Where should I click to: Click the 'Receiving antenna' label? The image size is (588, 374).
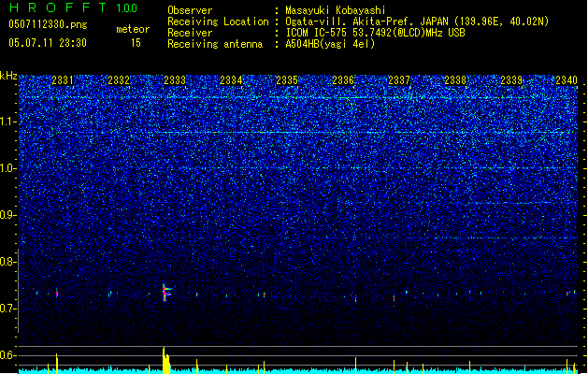click(215, 44)
